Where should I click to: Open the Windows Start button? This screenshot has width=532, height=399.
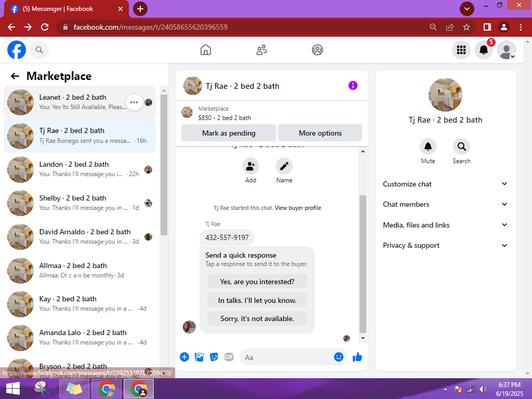pyautogui.click(x=13, y=389)
